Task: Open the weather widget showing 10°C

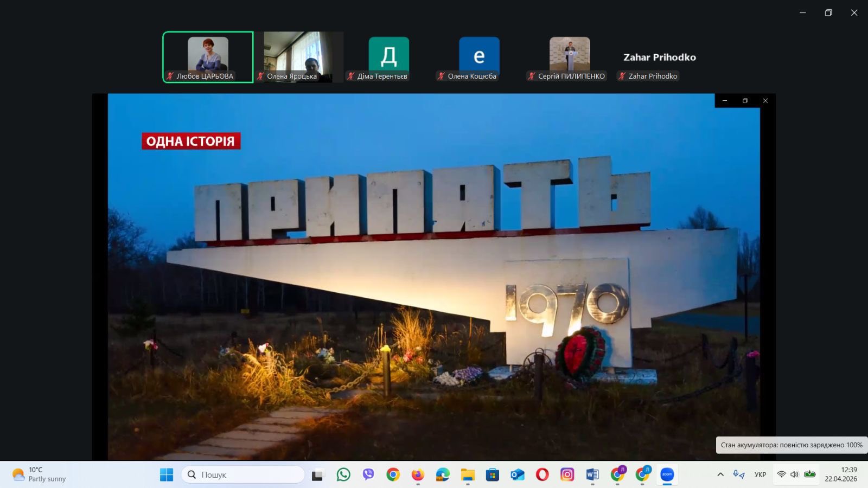Action: tap(39, 475)
